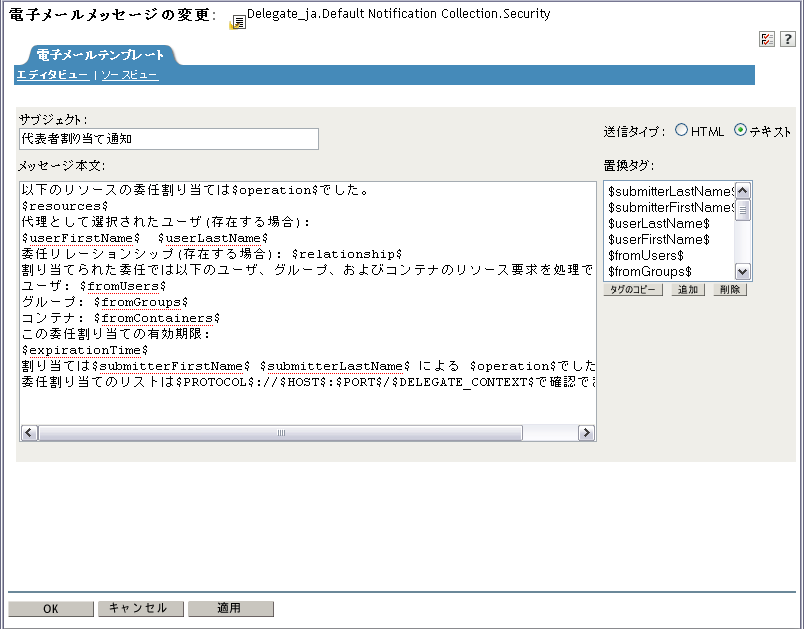Select $userLastName$ in the tag list
Viewport: 804px width, 629px height.
(659, 224)
